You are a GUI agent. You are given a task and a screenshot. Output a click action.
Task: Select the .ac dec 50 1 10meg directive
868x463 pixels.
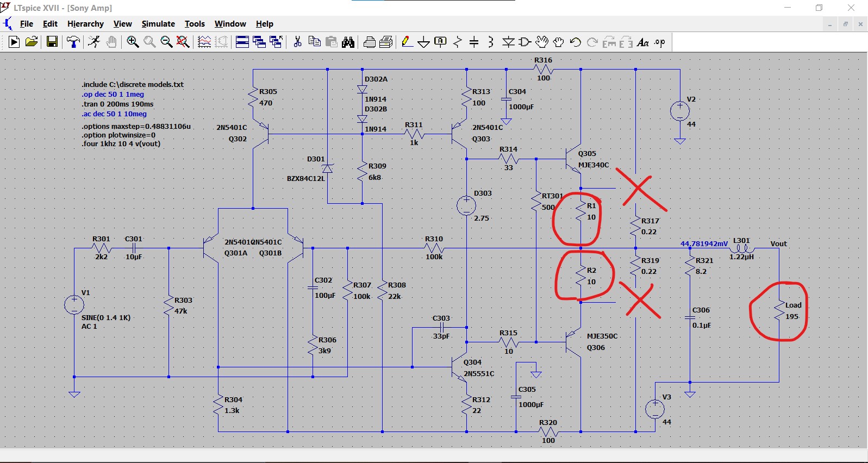coord(114,114)
